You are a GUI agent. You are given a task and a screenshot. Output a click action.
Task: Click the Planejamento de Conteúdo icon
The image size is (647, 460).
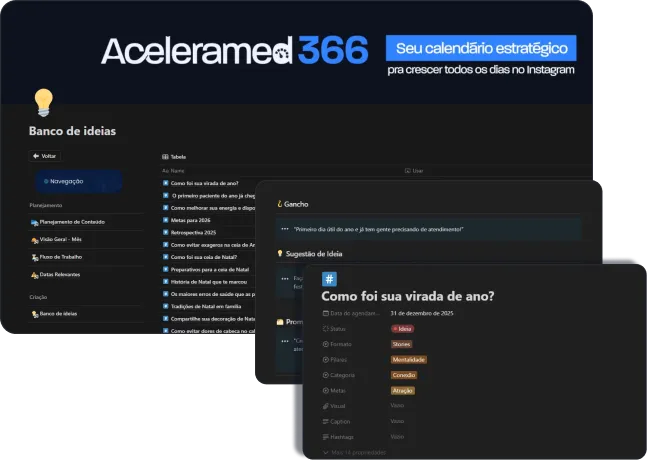[x=35, y=222]
